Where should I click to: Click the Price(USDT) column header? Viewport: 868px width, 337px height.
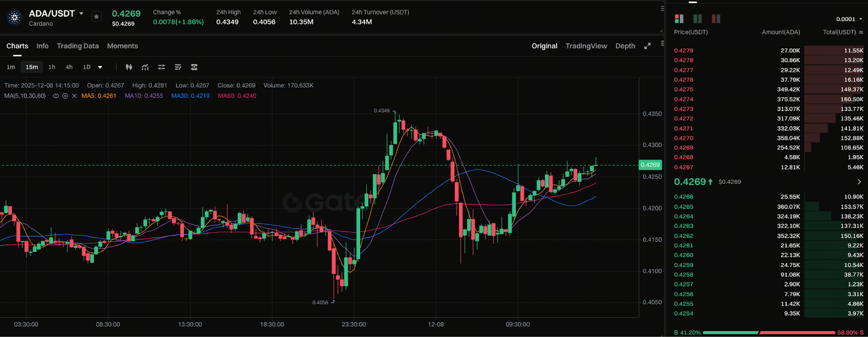[691, 32]
